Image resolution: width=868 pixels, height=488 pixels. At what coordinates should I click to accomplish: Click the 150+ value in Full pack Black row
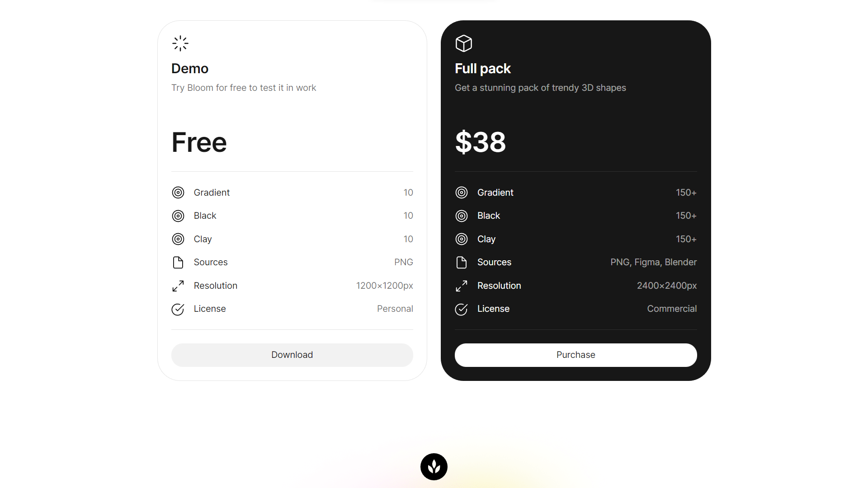coord(686,216)
